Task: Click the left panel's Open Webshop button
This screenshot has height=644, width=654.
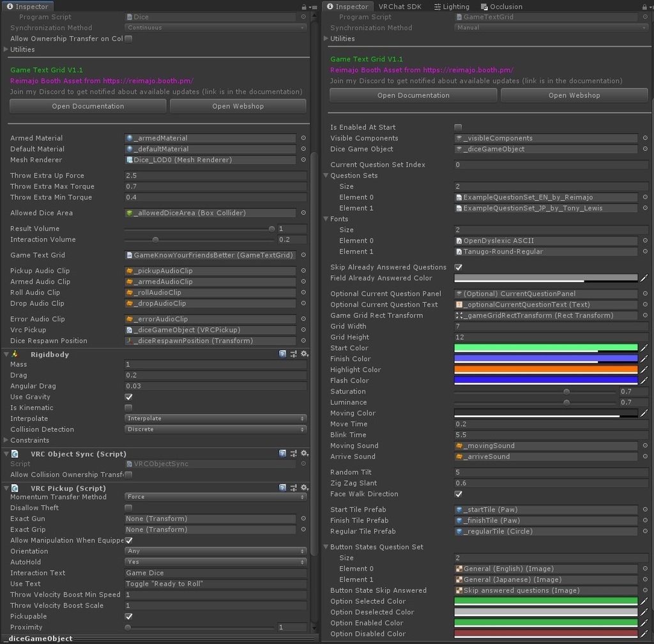Action: pyautogui.click(x=238, y=106)
